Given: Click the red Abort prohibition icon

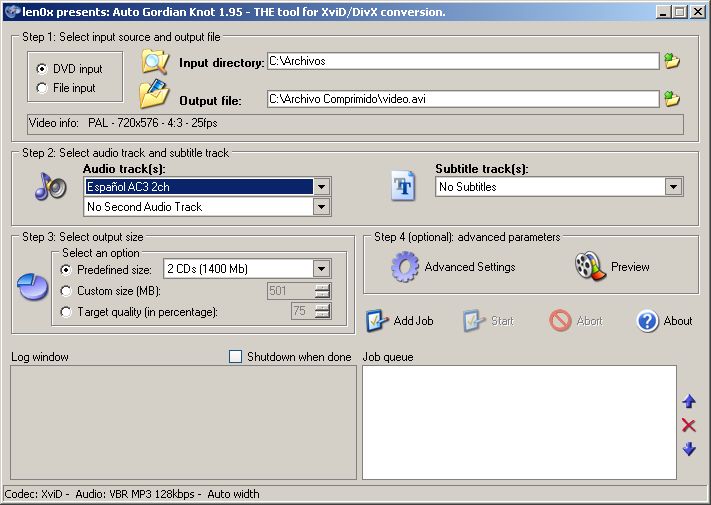Looking at the screenshot, I should tap(560, 320).
